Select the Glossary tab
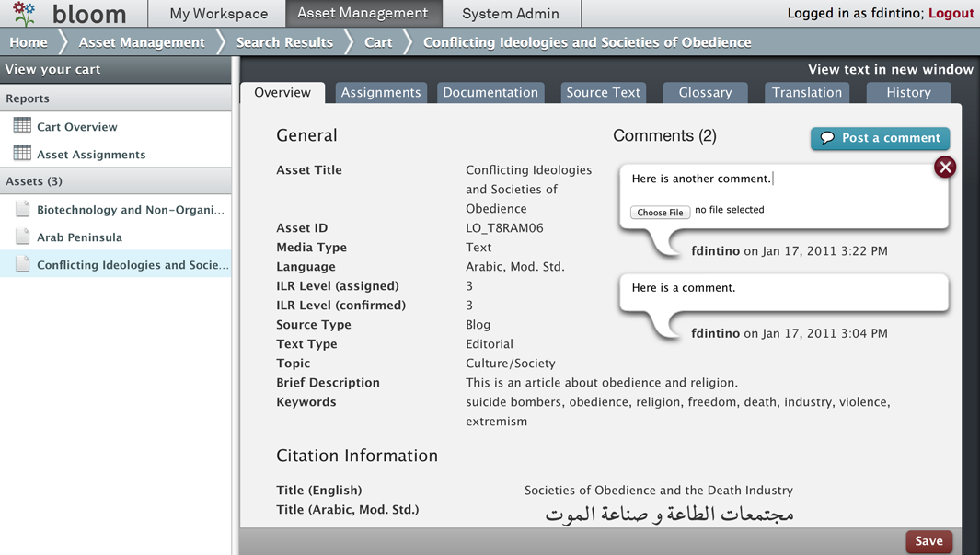This screenshot has width=980, height=555. 705,92
